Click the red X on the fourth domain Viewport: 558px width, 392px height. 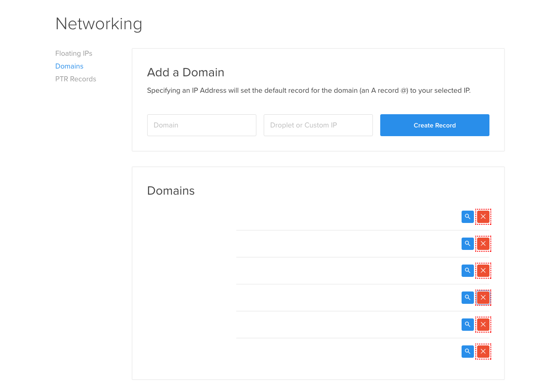pyautogui.click(x=483, y=297)
